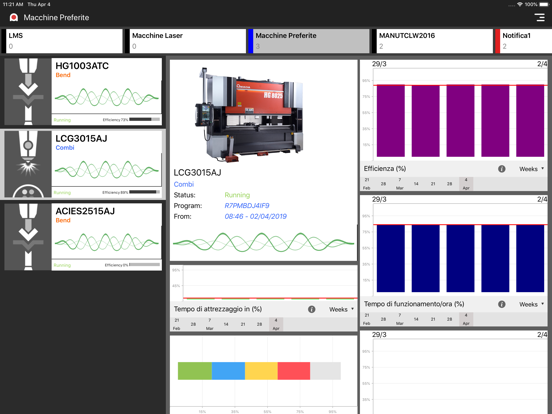Tap the Bend label under ACIES2515AJ

63,220
